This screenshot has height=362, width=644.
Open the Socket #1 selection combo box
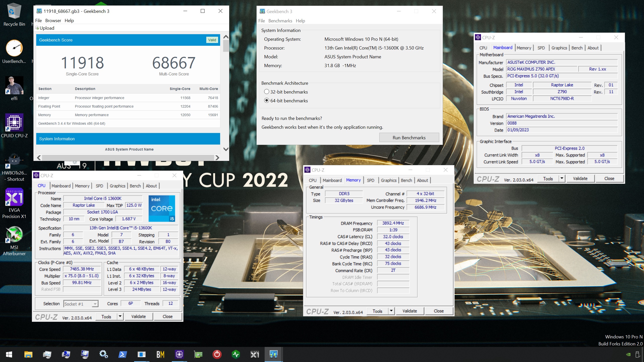tap(80, 304)
